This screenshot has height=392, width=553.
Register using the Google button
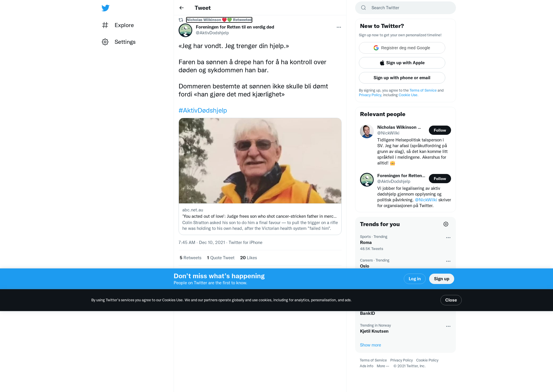(402, 48)
